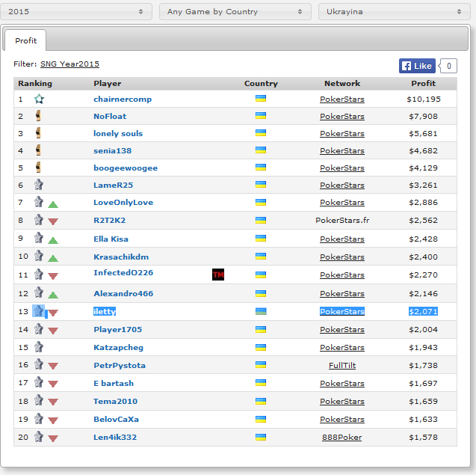Open player profile NoFloat
Screen dimensions: 476x475
coord(110,116)
